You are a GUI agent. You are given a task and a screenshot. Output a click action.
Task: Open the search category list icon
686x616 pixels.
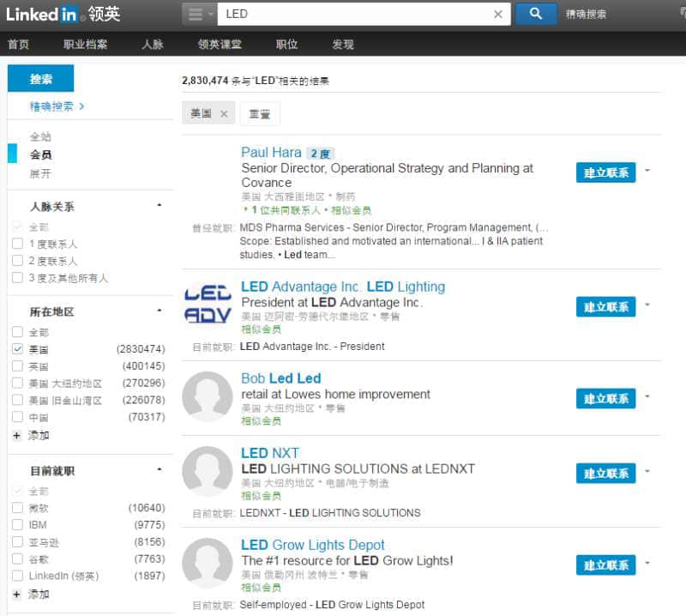coord(199,15)
